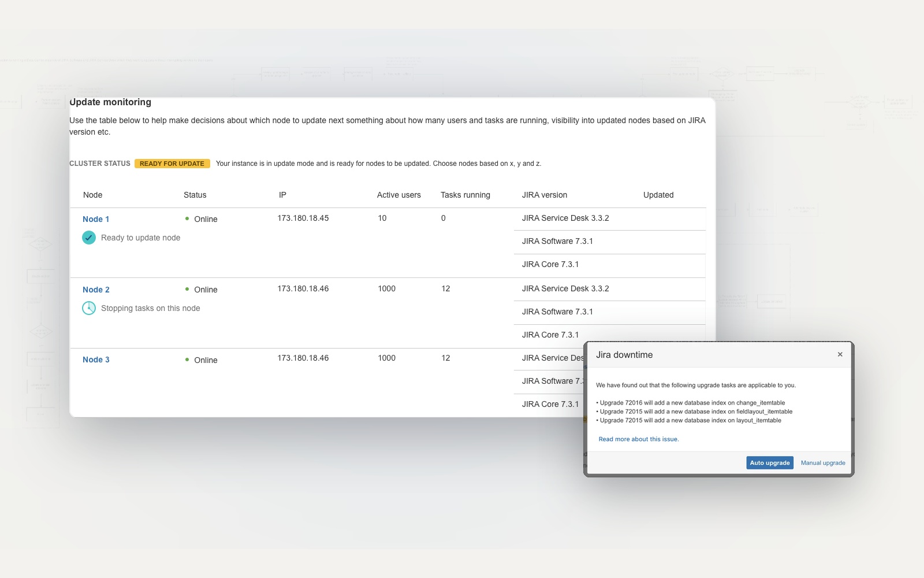The image size is (924, 578).
Task: Choose Manual upgrade in the dialog
Action: point(823,463)
